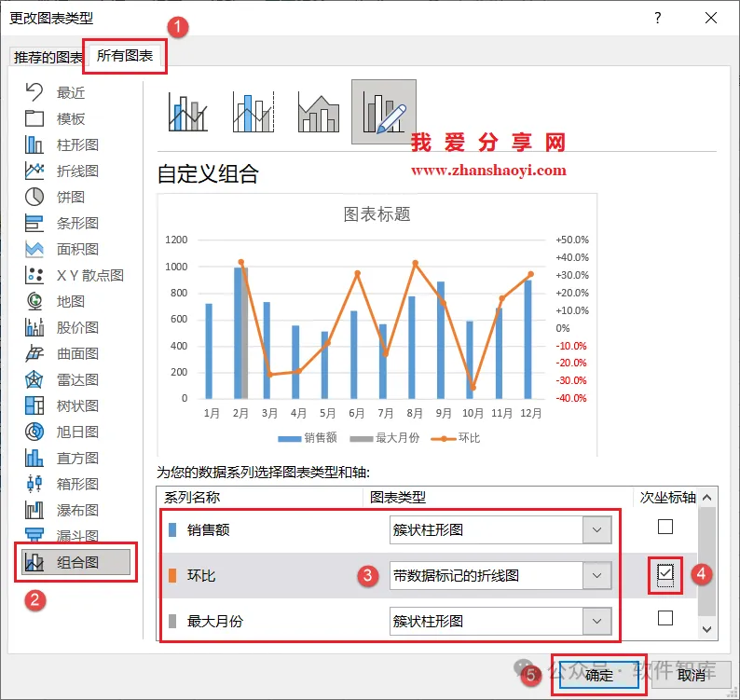Click the 销售额 legend entry in preview
This screenshot has width=740, height=700.
click(x=308, y=438)
